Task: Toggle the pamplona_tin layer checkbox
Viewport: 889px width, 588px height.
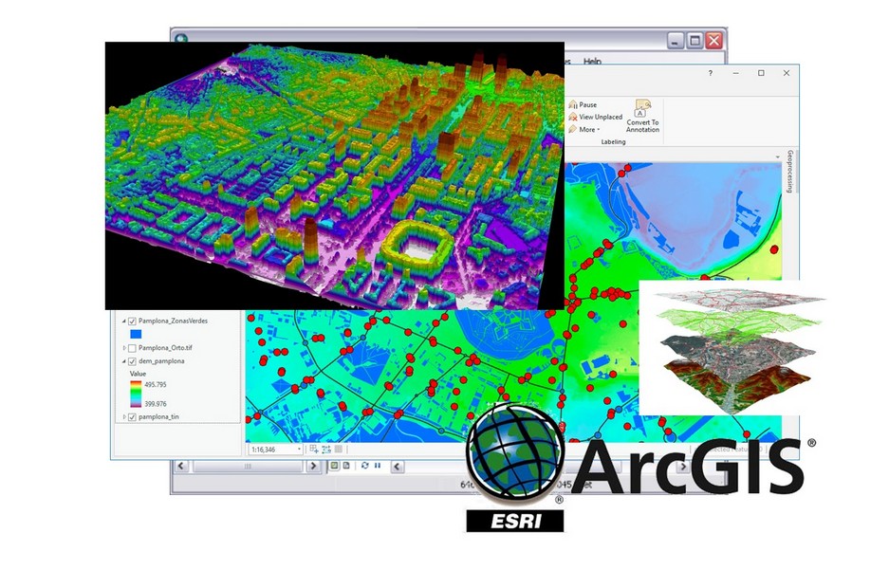Action: 132,417
